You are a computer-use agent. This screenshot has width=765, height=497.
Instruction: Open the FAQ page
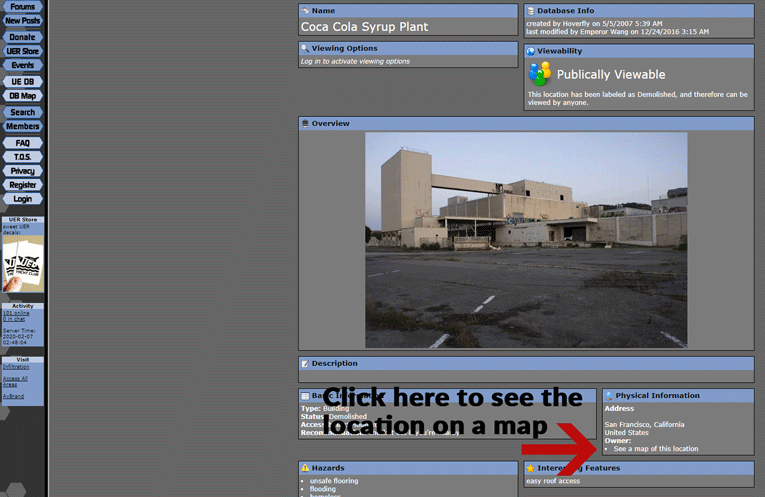[22, 142]
